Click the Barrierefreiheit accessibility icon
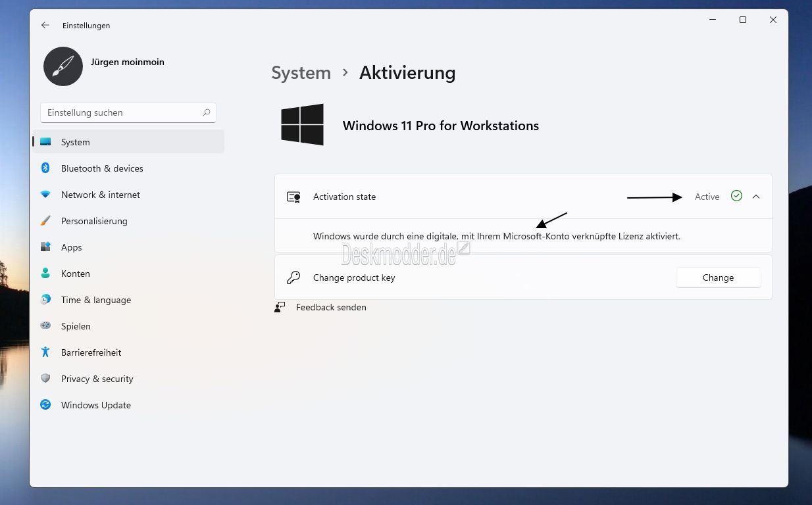 (x=45, y=352)
